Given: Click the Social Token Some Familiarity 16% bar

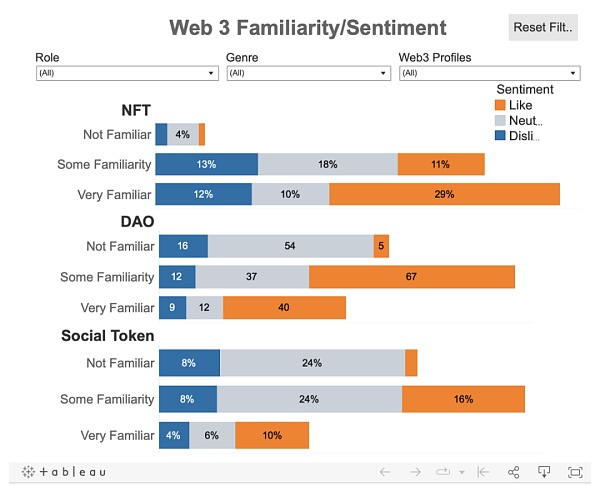Looking at the screenshot, I should [x=463, y=399].
